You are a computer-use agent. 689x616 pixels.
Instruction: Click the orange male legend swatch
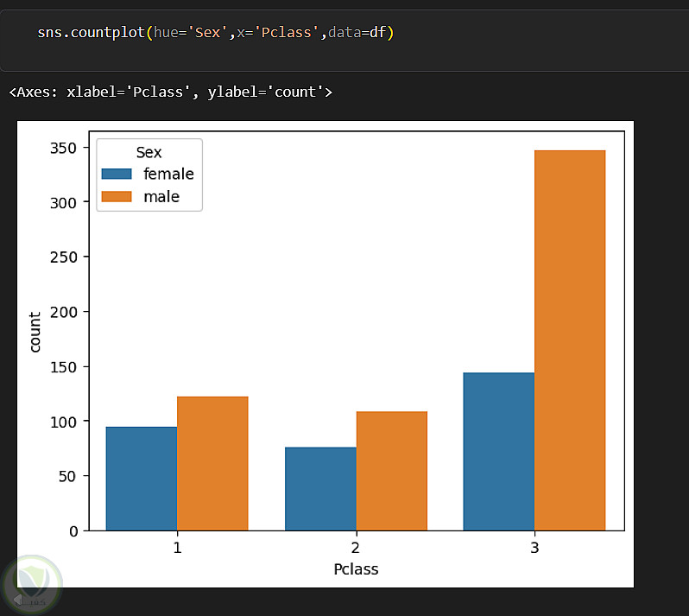pyautogui.click(x=116, y=197)
